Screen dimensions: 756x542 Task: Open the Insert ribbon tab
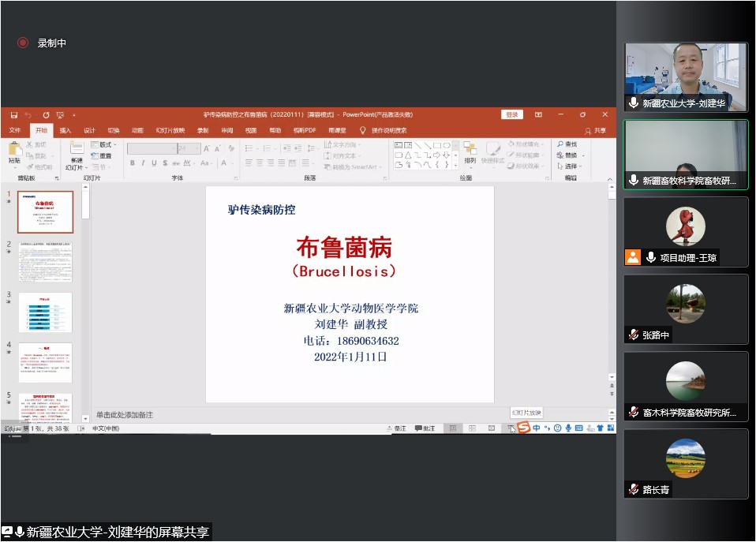(65, 130)
